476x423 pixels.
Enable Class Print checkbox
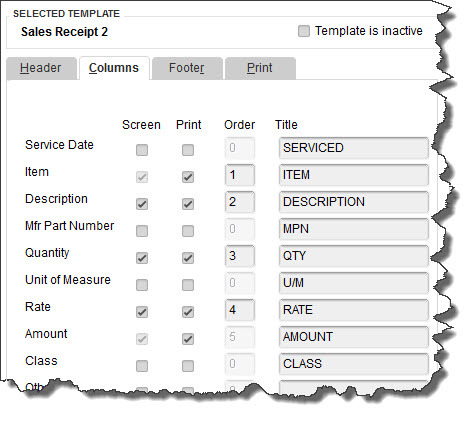click(188, 366)
